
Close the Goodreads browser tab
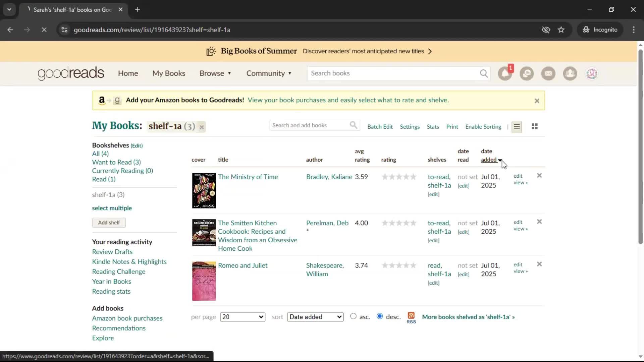point(120,10)
